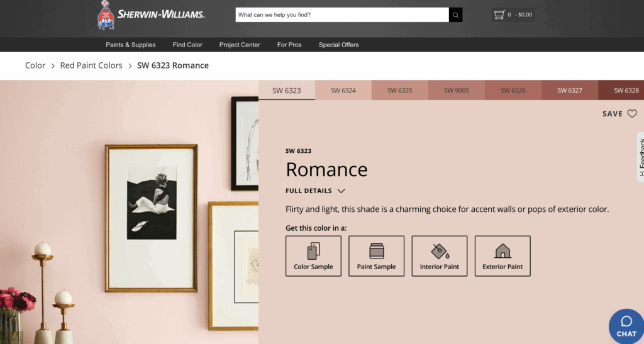Open the Paints & Supplies menu
The height and width of the screenshot is (344, 644).
pos(131,45)
